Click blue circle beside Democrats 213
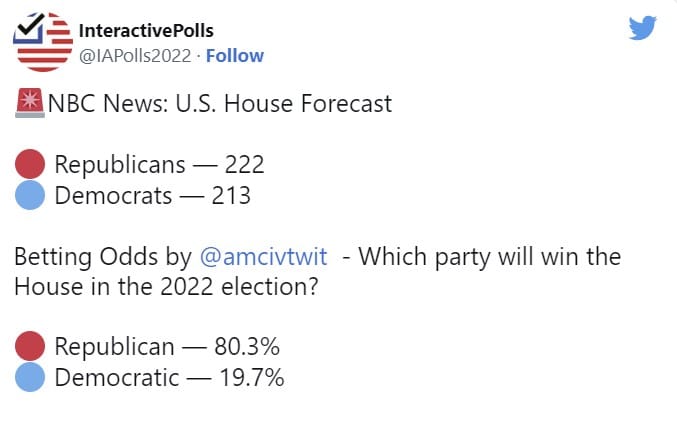 [31, 195]
